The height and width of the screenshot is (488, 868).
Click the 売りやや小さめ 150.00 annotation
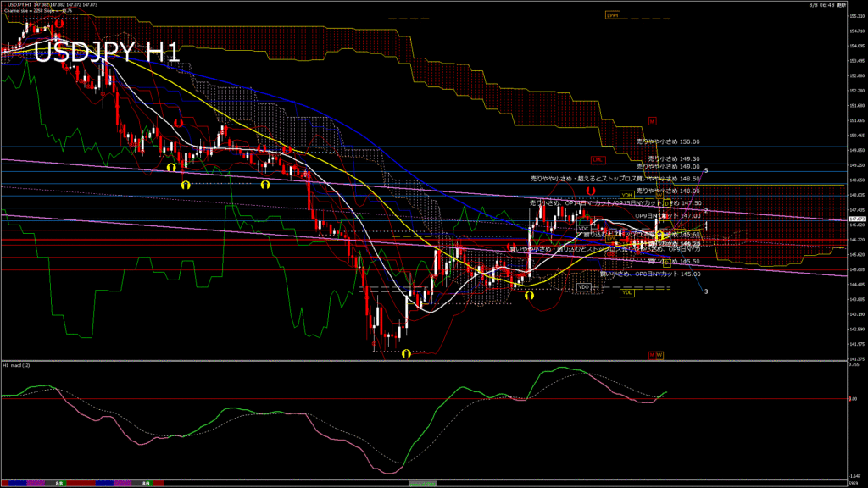click(668, 141)
